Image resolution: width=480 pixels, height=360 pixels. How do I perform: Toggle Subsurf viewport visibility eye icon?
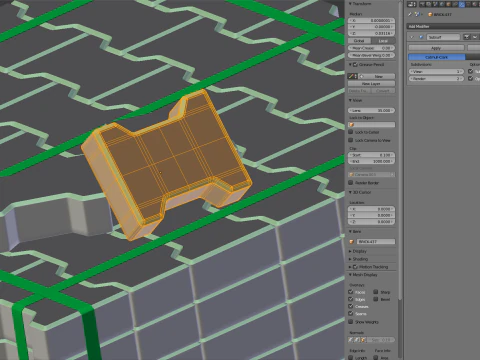click(x=475, y=37)
